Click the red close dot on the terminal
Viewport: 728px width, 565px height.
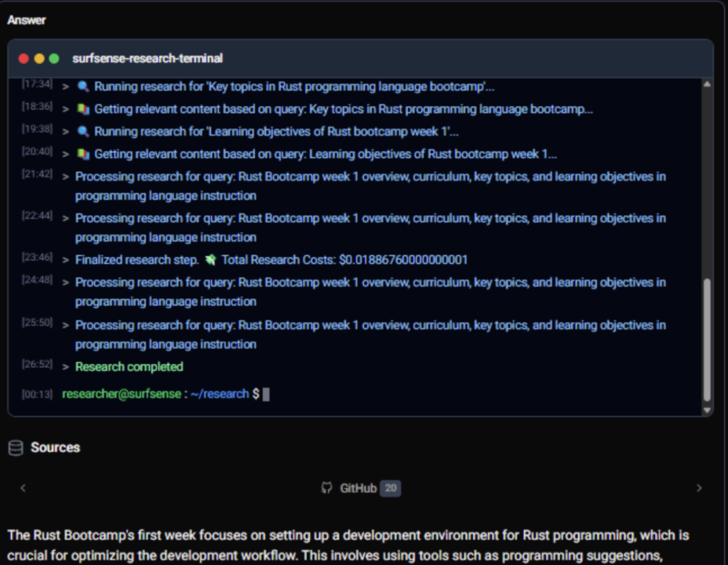[24, 59]
